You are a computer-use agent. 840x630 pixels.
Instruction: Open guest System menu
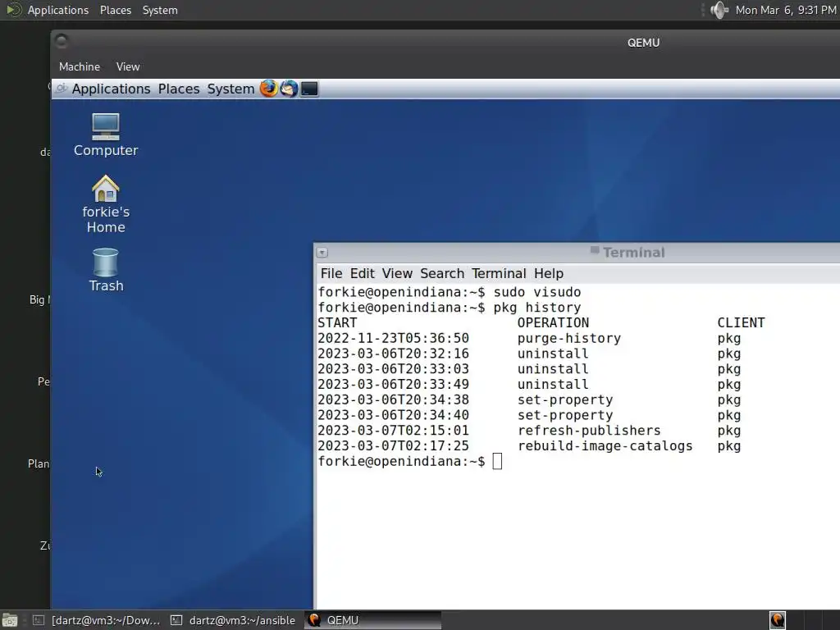click(x=231, y=89)
